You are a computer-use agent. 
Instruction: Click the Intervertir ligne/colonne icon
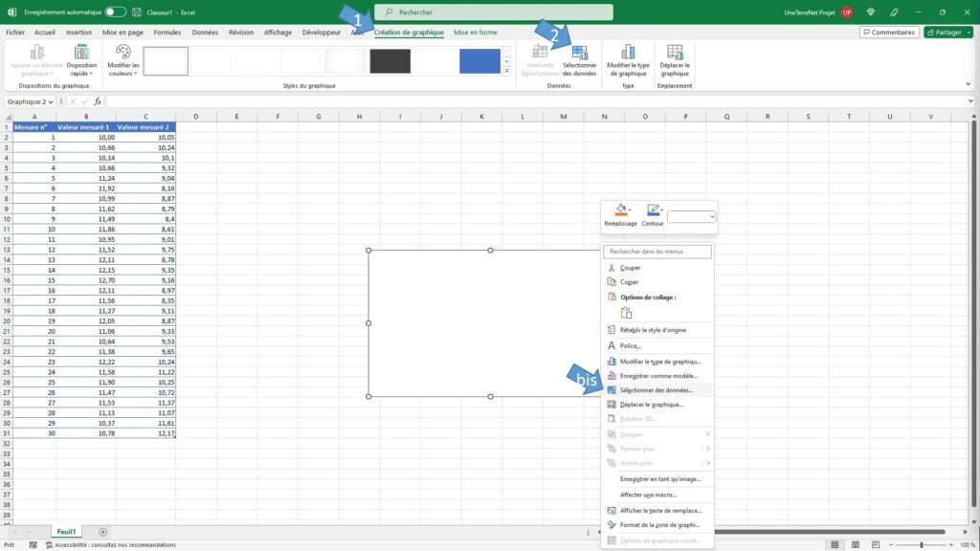click(540, 53)
